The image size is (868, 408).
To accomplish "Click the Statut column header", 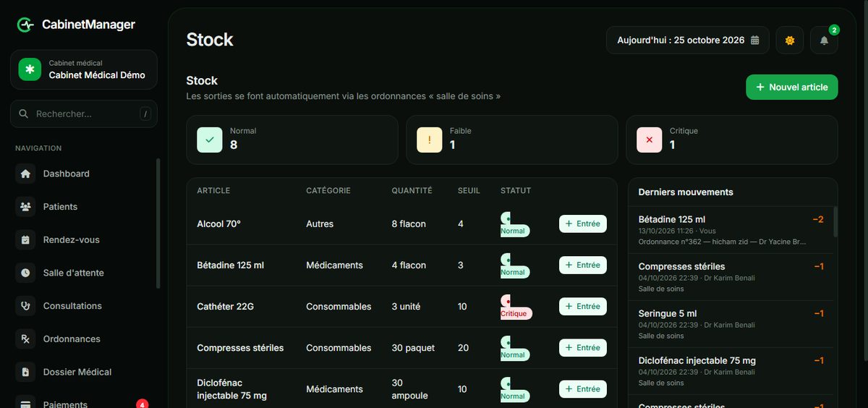I will click(516, 191).
